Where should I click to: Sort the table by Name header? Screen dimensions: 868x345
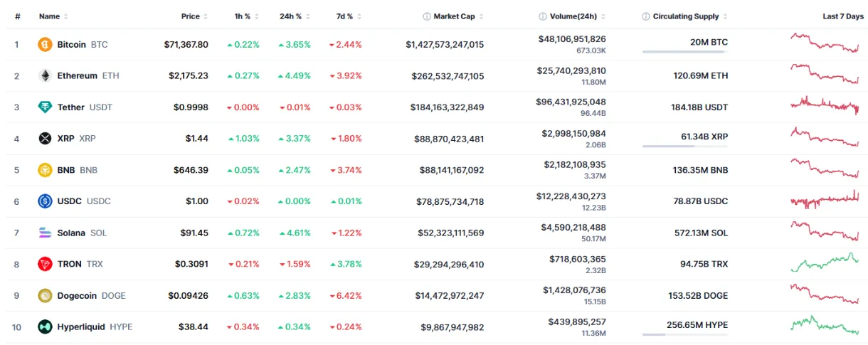[x=49, y=16]
